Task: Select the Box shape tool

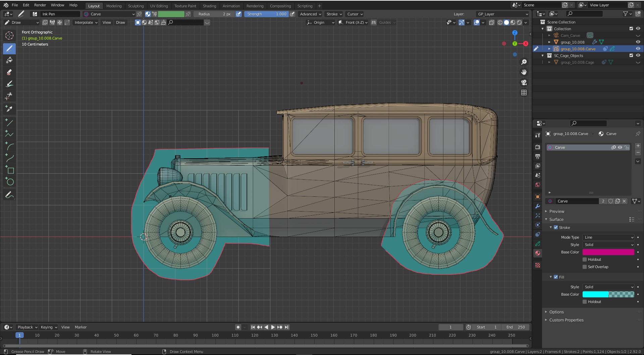Action: [9, 170]
